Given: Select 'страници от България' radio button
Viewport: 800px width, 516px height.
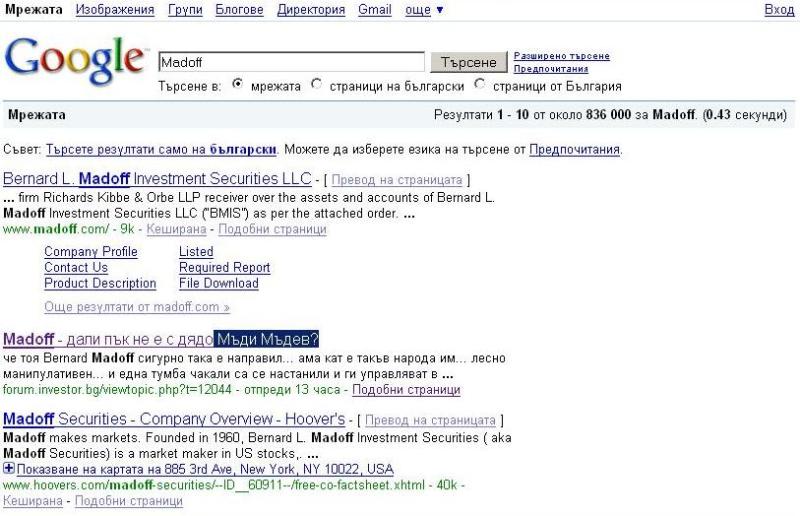Looking at the screenshot, I should click(x=480, y=85).
